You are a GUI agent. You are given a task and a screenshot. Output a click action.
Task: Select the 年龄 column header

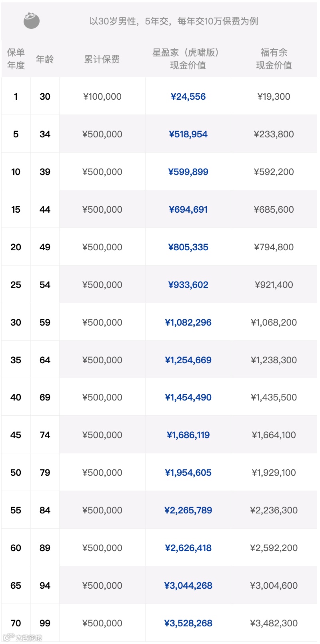point(45,59)
